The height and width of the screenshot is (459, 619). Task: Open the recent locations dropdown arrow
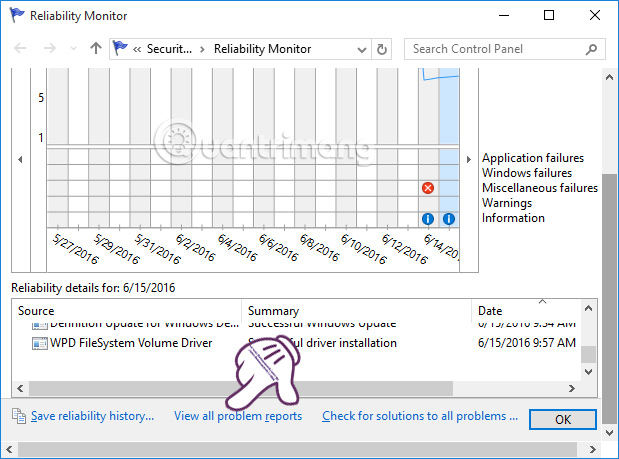coord(73,49)
